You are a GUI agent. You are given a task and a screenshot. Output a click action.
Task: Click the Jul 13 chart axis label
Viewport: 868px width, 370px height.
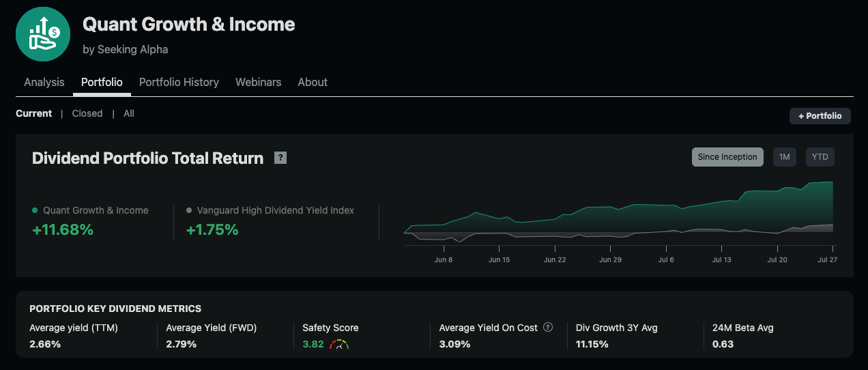click(x=721, y=260)
